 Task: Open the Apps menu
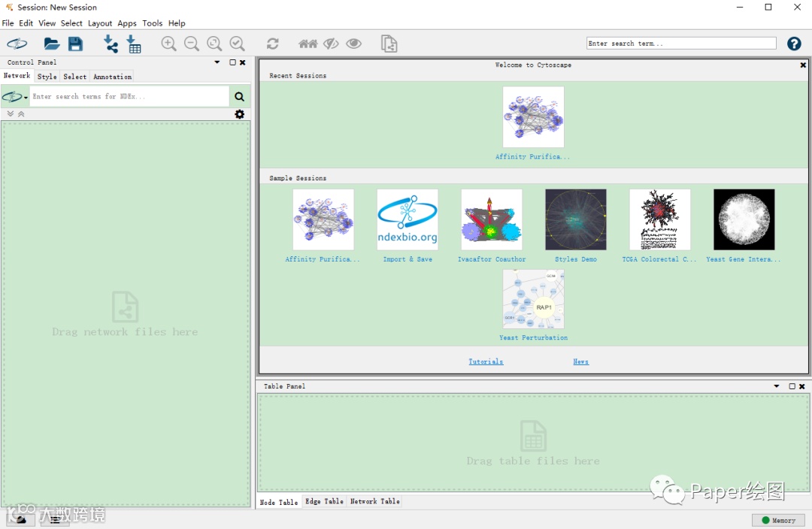pyautogui.click(x=127, y=23)
